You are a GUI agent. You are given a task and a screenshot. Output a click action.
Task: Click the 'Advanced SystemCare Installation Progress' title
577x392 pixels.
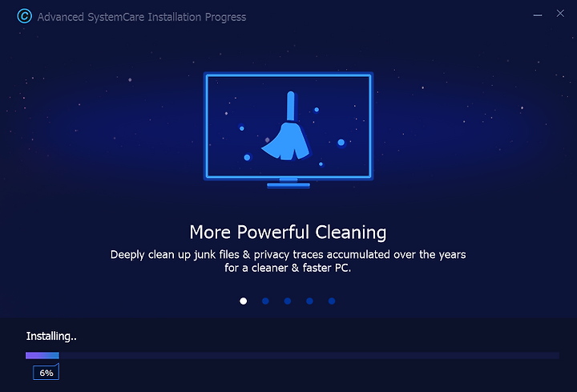click(142, 17)
